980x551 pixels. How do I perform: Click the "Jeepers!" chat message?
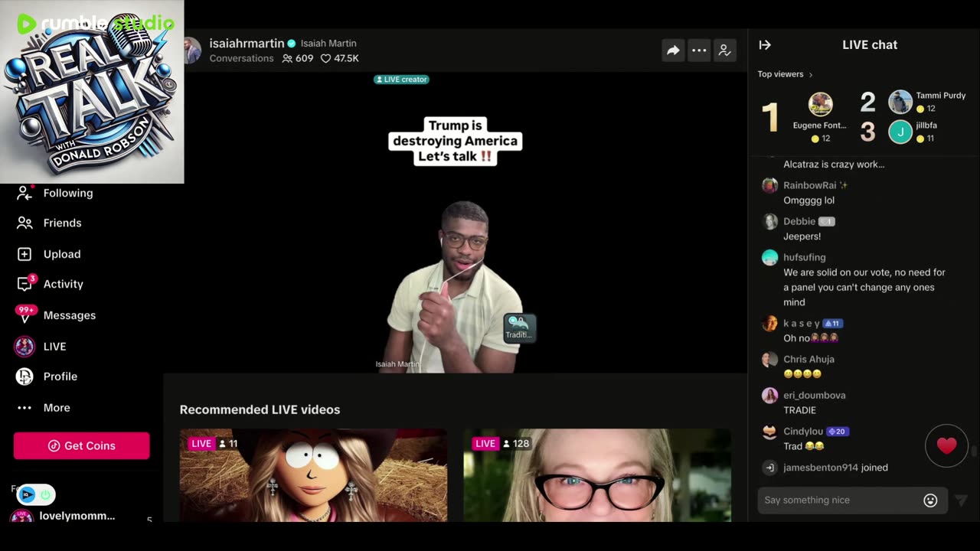click(x=802, y=236)
